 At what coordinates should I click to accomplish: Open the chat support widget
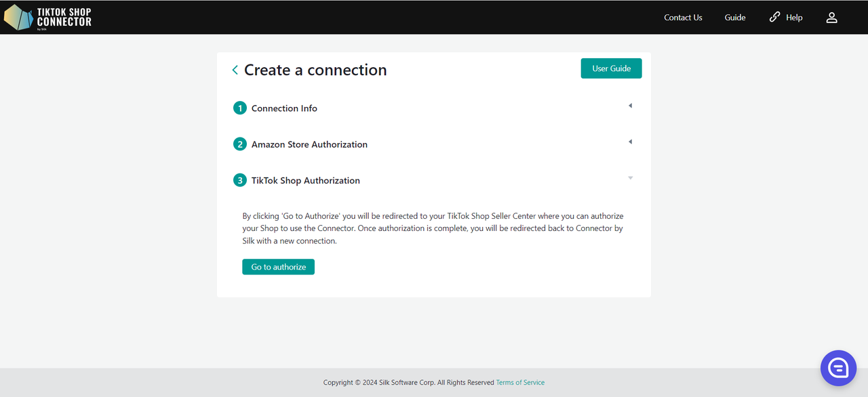[838, 368]
